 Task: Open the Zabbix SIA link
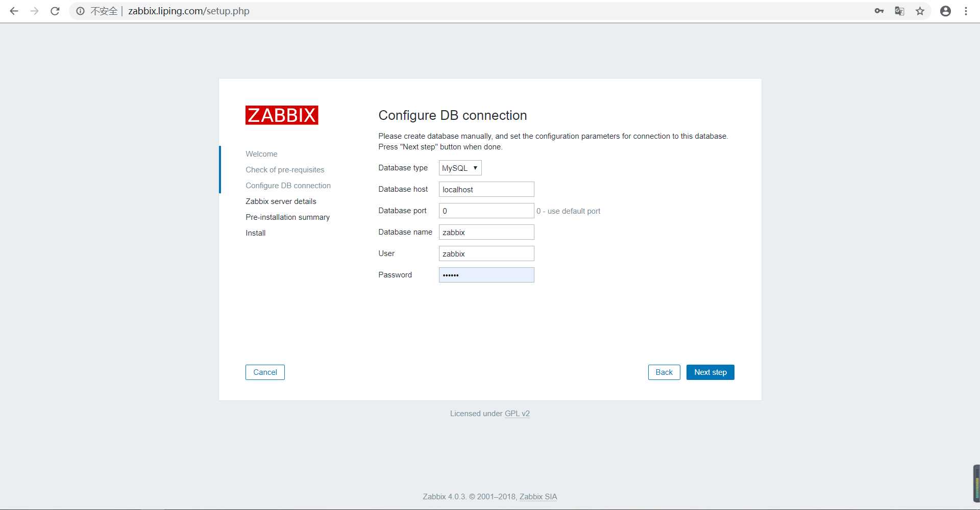click(538, 497)
